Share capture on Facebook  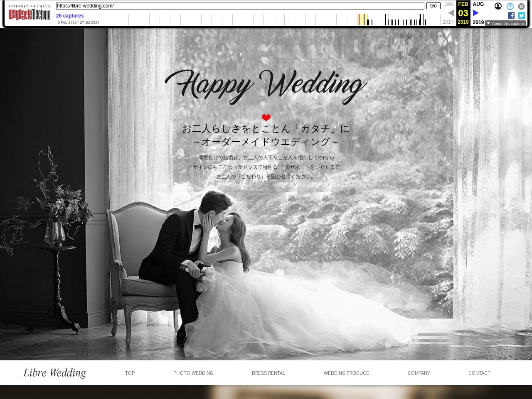(x=511, y=15)
